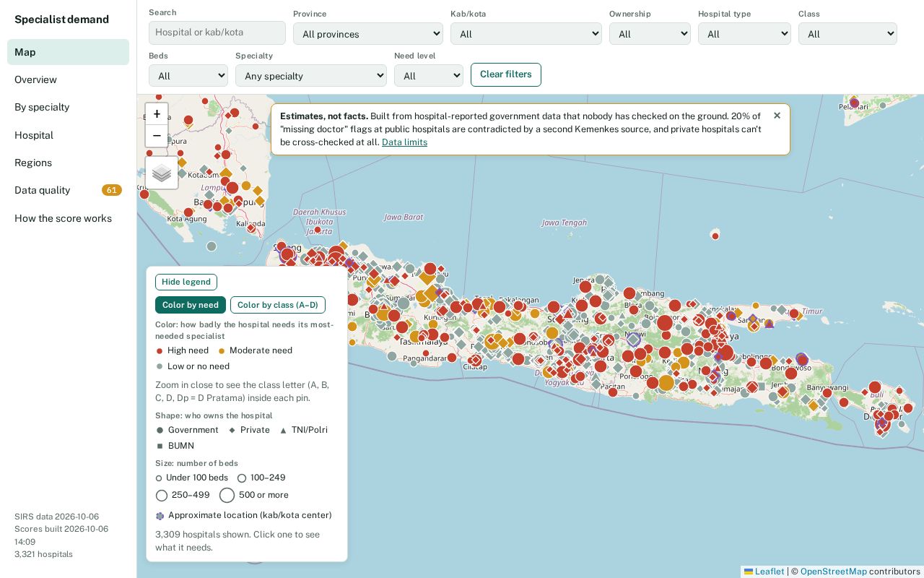Open the Beds dropdown
This screenshot has width=924, height=578.
(188, 76)
